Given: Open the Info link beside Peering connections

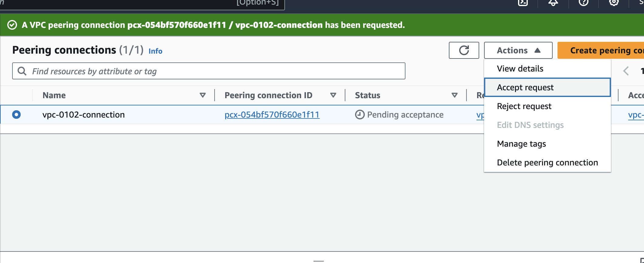Looking at the screenshot, I should pos(155,51).
